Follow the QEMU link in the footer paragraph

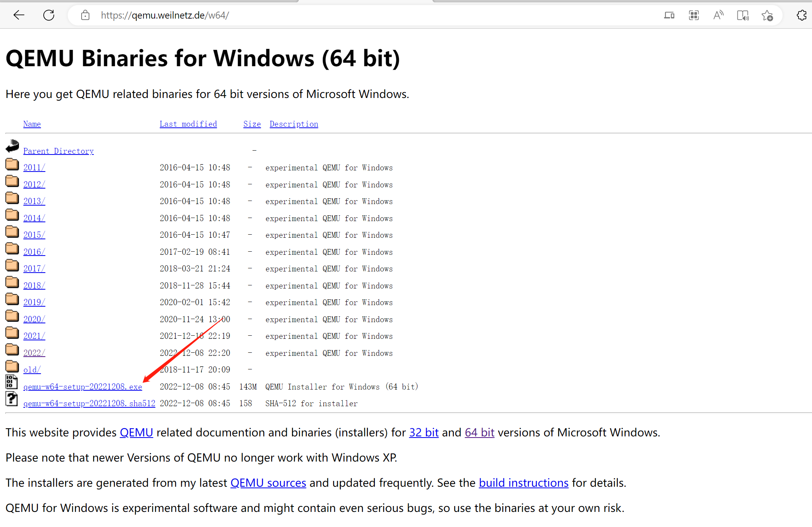136,433
